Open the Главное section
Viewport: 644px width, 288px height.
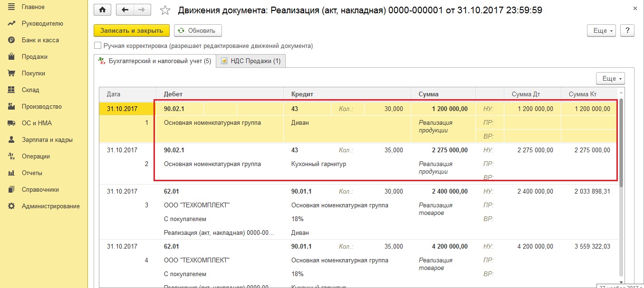(33, 7)
